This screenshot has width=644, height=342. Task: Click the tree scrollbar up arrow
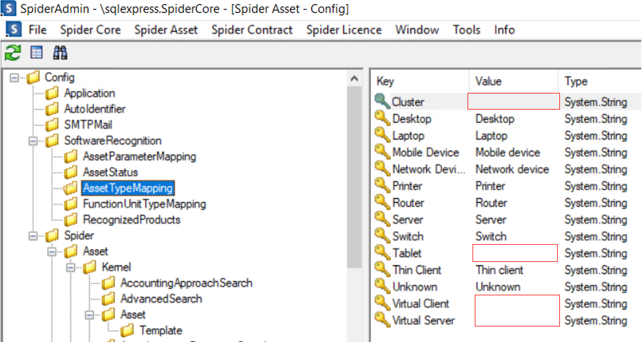355,78
